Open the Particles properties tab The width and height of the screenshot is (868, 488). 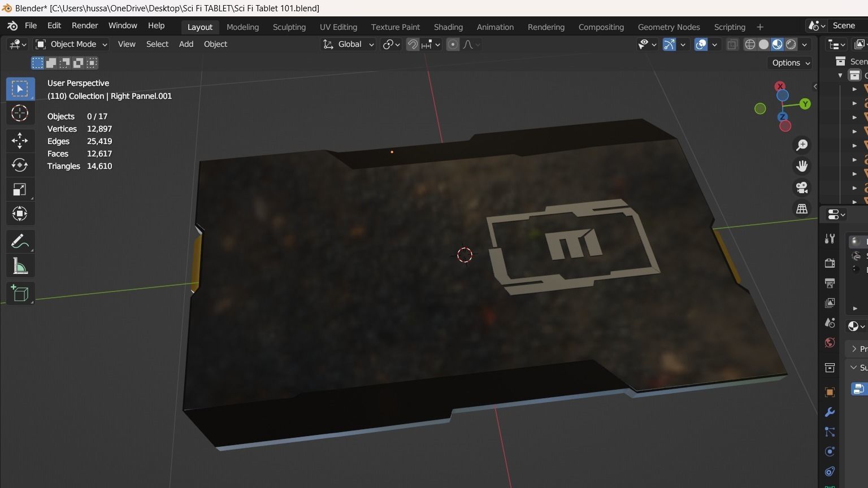point(830,432)
